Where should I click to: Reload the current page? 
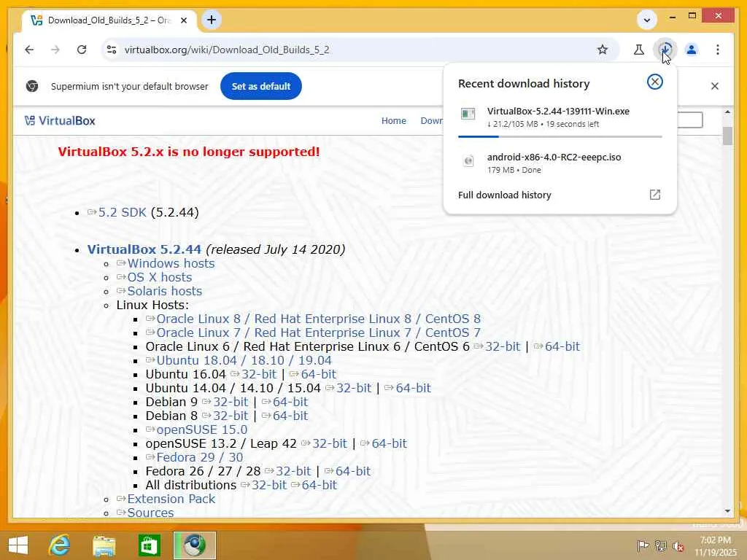pyautogui.click(x=82, y=50)
